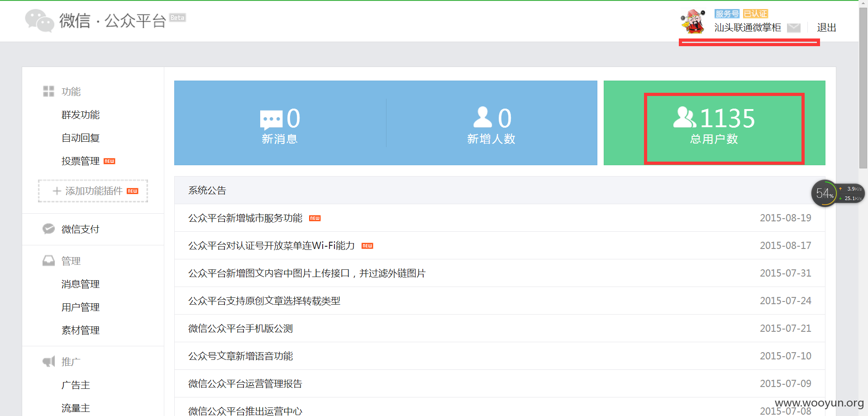
Task: Click the 新增人数 person icon
Action: (482, 118)
